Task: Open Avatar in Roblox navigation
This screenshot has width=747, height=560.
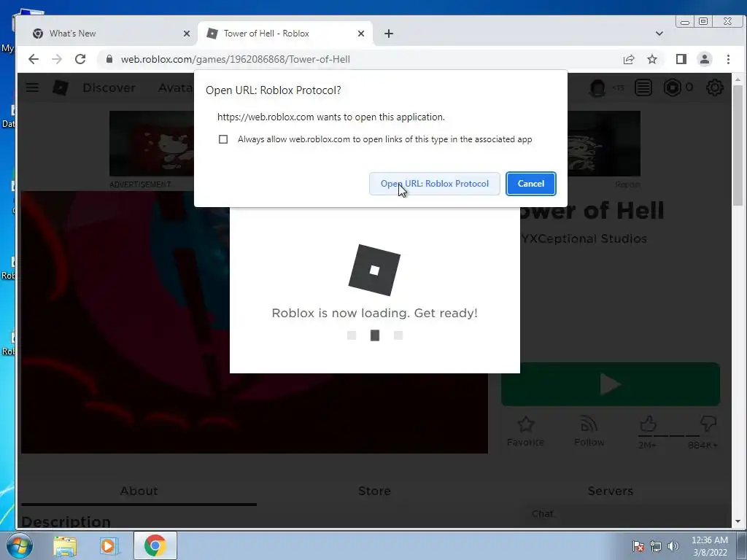Action: point(175,87)
